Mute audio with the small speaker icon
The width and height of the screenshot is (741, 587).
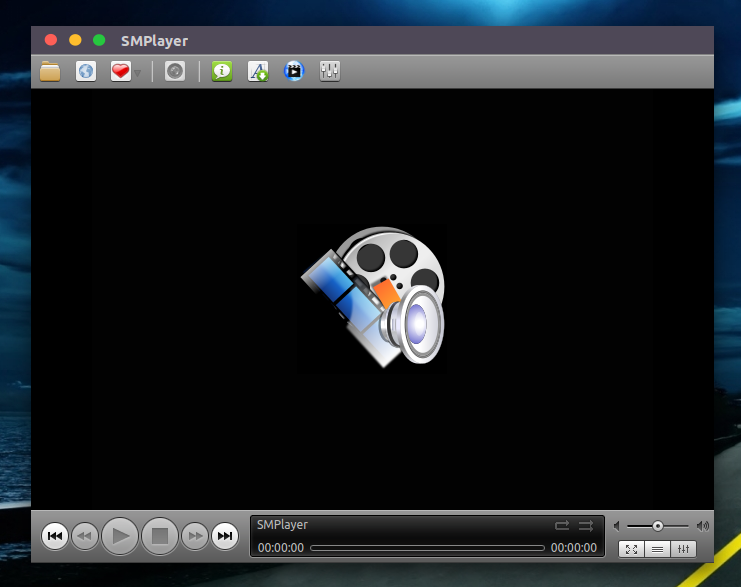(x=616, y=526)
